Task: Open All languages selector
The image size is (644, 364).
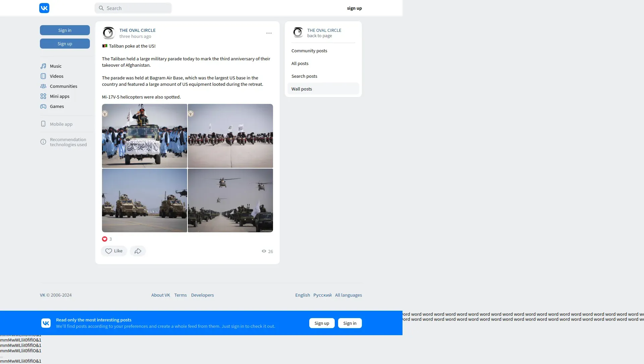Action: (348, 295)
